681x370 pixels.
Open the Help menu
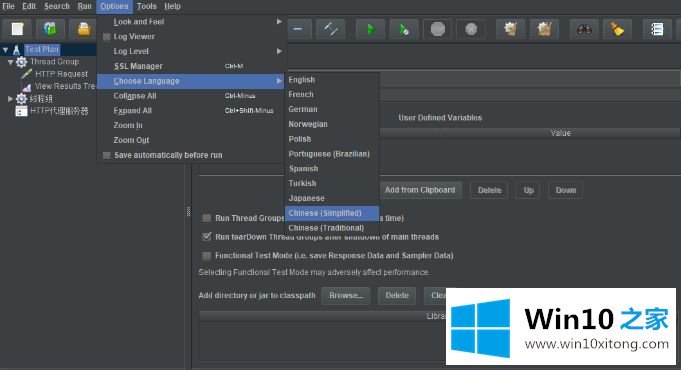click(x=172, y=6)
